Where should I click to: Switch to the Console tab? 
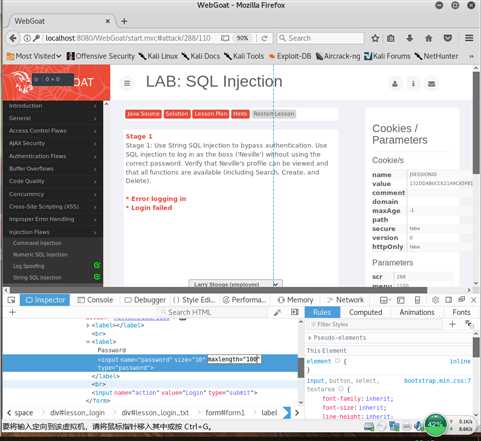pyautogui.click(x=95, y=300)
